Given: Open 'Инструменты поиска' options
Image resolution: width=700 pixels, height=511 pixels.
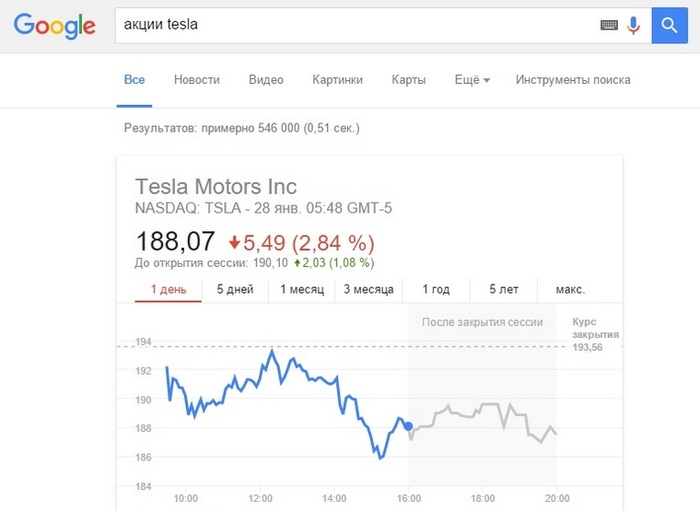Looking at the screenshot, I should (x=573, y=80).
